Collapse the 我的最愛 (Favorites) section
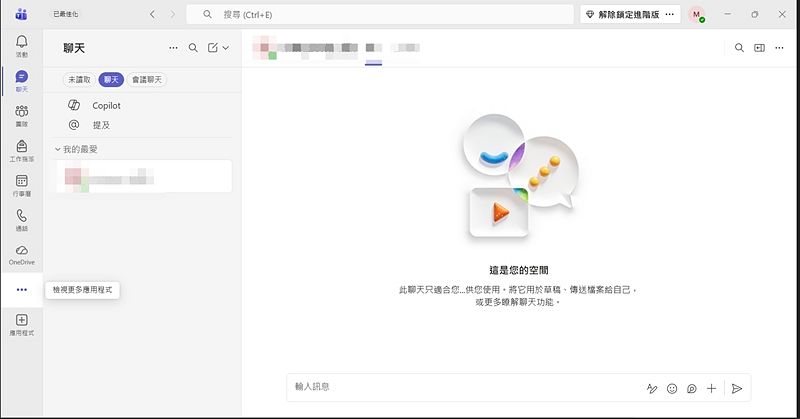Image resolution: width=800 pixels, height=419 pixels. pos(57,149)
